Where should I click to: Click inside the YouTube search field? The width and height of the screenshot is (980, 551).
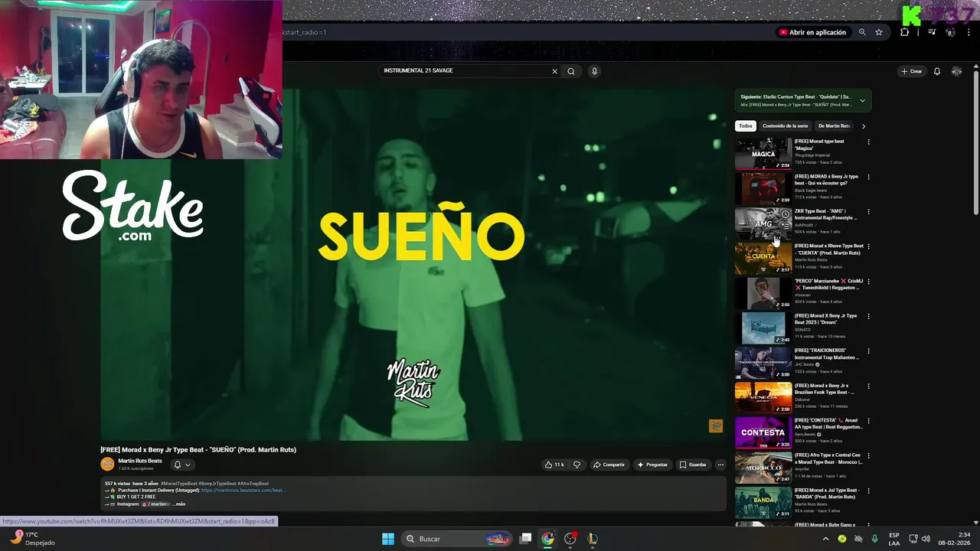[464, 71]
